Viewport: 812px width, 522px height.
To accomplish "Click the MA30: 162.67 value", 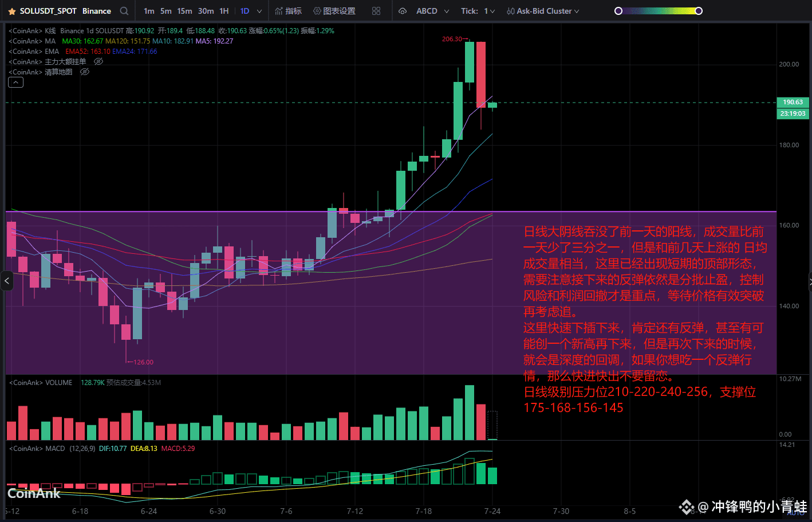I will click(82, 41).
